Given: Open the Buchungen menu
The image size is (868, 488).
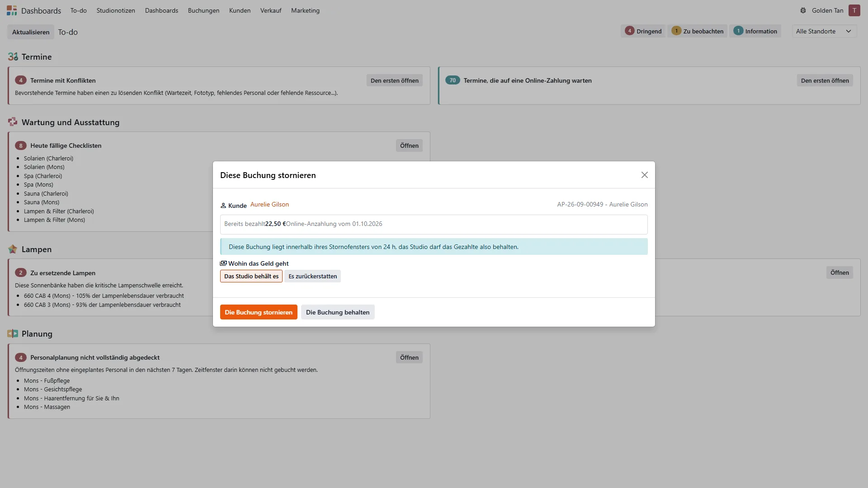Looking at the screenshot, I should (x=203, y=10).
